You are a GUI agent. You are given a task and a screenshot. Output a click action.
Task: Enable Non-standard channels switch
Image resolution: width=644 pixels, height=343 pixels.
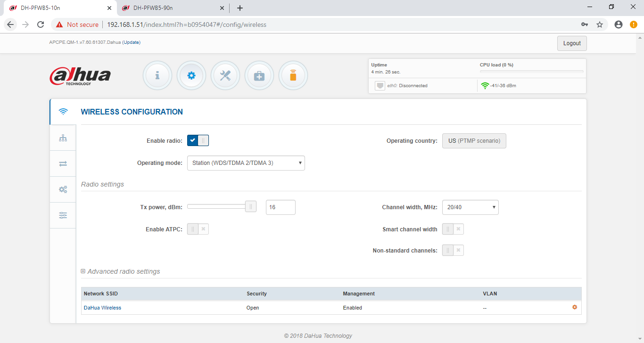[453, 250]
